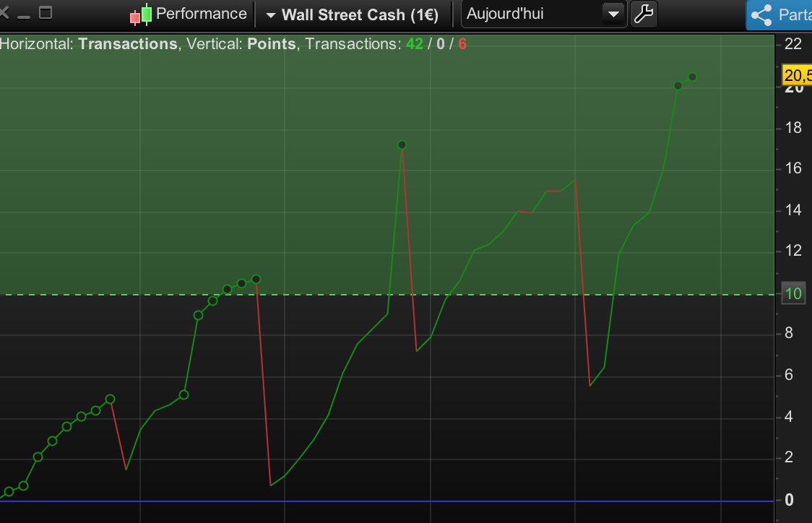Open the Aujourd'hui period dropdown arrow
The image size is (812, 523).
click(613, 14)
